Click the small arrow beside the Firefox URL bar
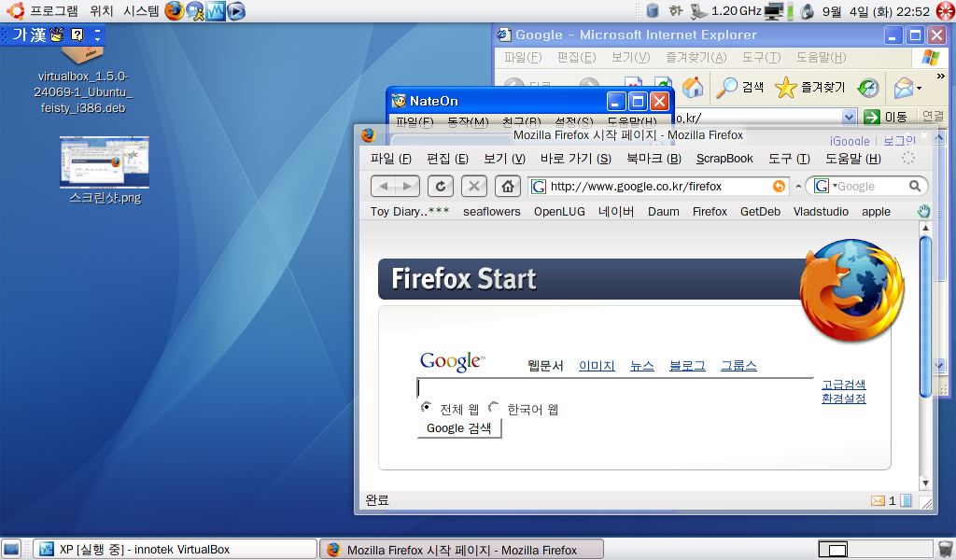 pyautogui.click(x=798, y=187)
